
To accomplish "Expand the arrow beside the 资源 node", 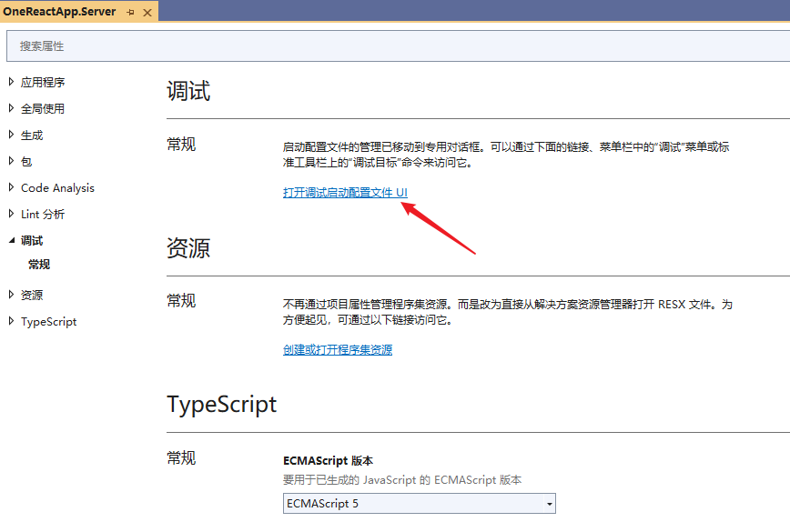I will click(x=11, y=295).
